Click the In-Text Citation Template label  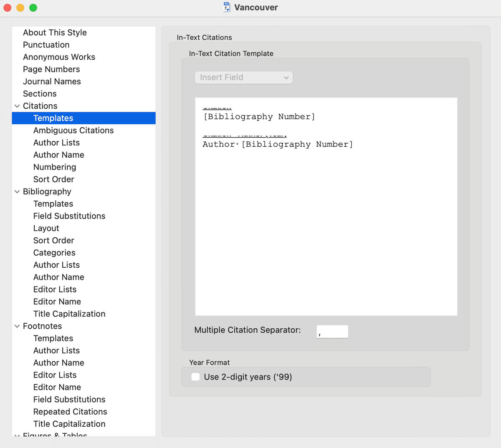(231, 53)
